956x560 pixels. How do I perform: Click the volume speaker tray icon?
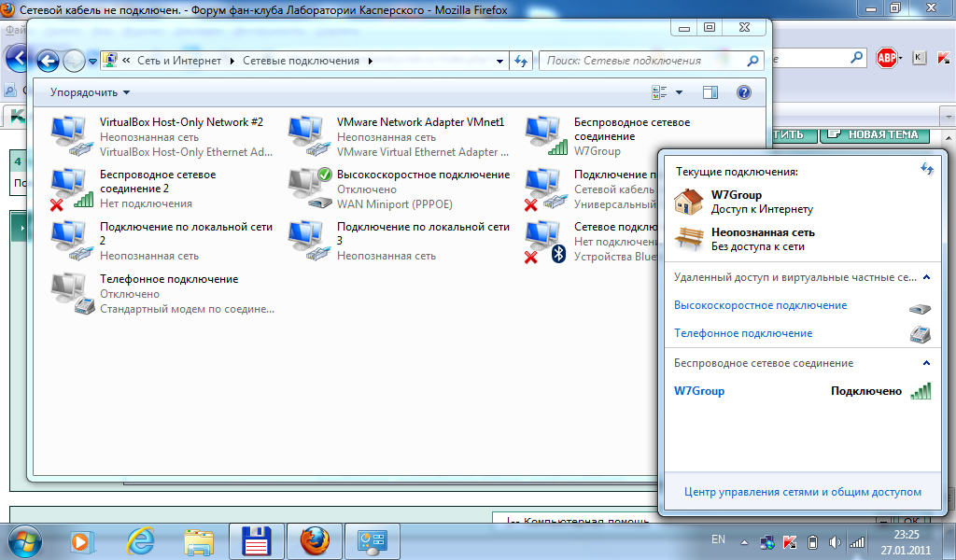point(835,541)
